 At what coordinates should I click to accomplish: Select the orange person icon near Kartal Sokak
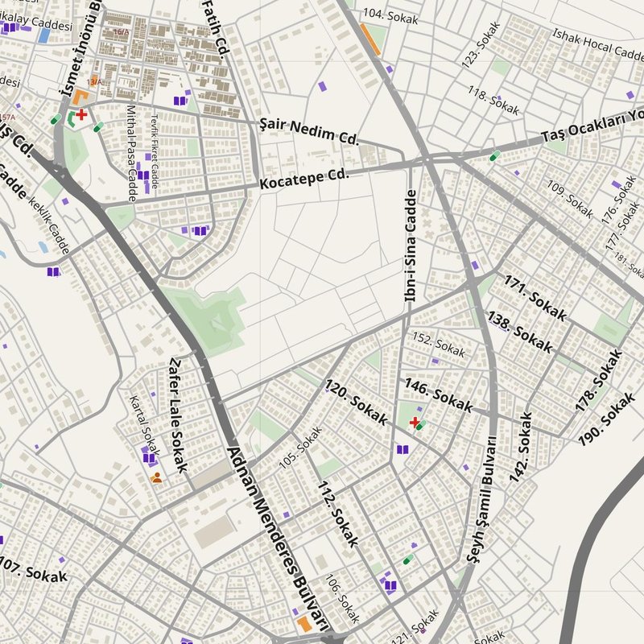(156, 477)
